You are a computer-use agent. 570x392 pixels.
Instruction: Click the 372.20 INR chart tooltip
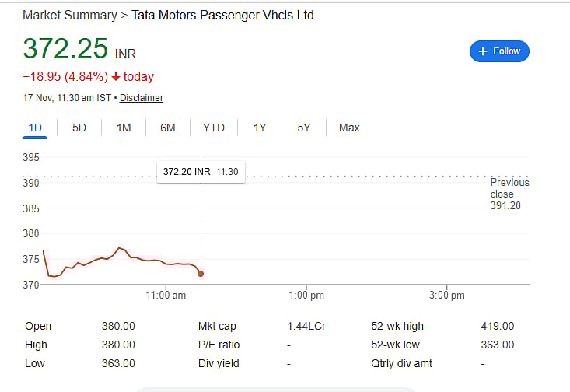pyautogui.click(x=201, y=171)
